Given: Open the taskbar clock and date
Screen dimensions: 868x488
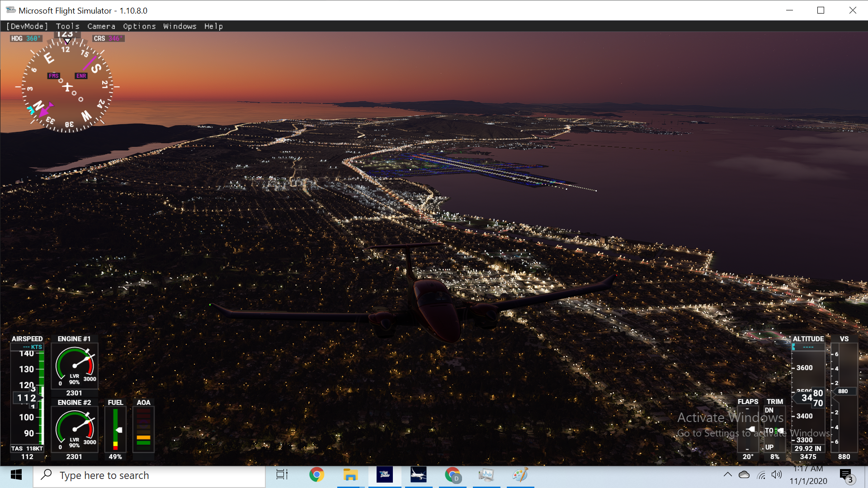Looking at the screenshot, I should [x=808, y=475].
